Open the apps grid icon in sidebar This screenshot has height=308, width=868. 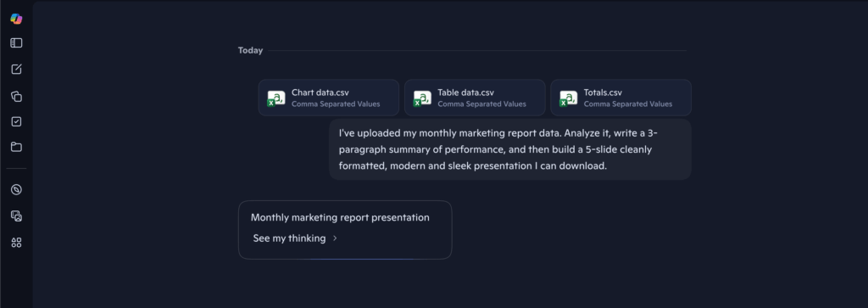pyautogui.click(x=17, y=243)
